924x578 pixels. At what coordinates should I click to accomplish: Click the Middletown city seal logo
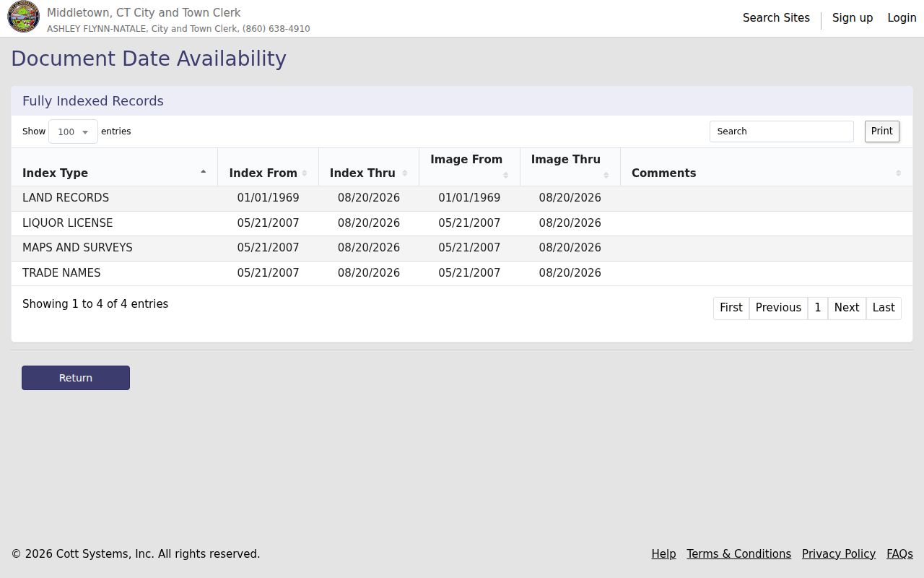23,17
